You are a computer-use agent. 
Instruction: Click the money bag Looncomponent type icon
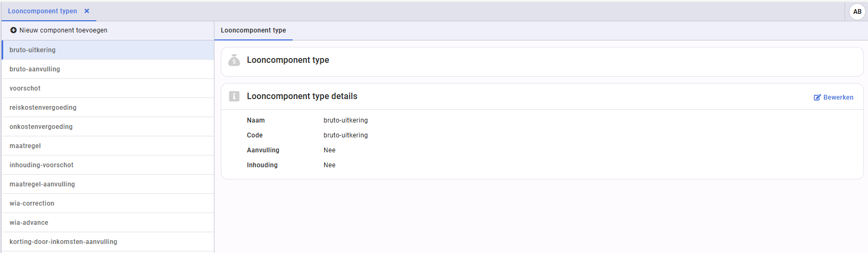click(x=234, y=60)
